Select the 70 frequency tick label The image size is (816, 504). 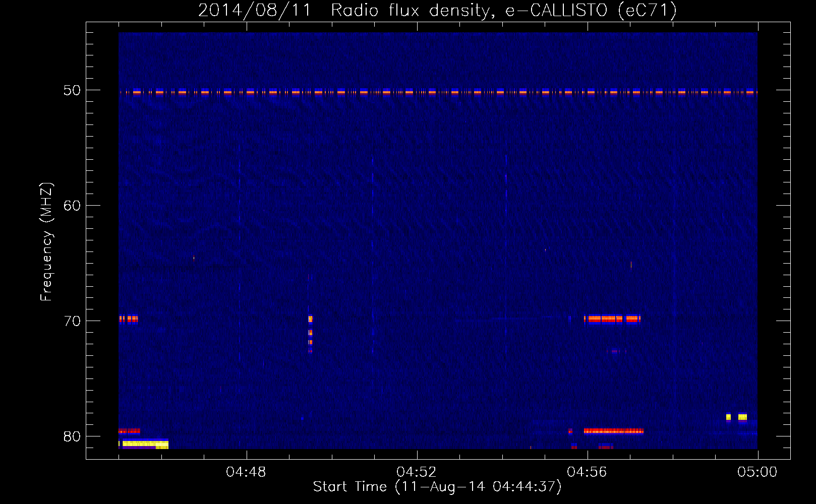tap(72, 321)
